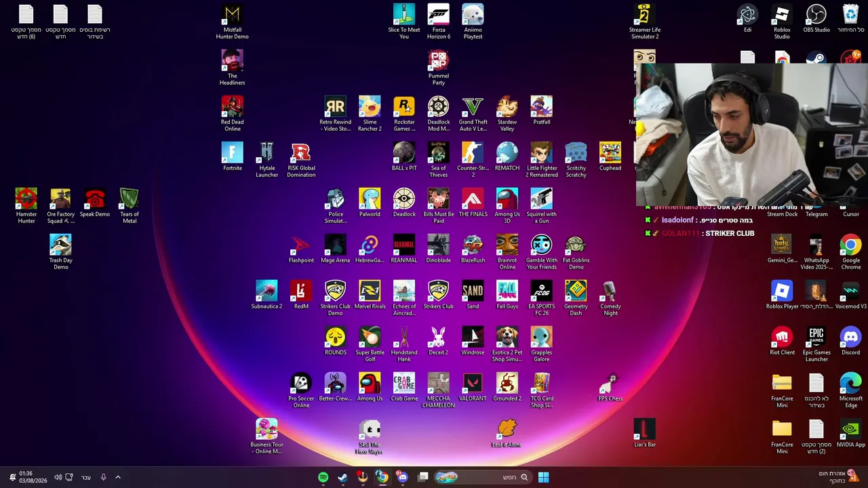Select the Counter-Strike 2 icon

tap(473, 160)
